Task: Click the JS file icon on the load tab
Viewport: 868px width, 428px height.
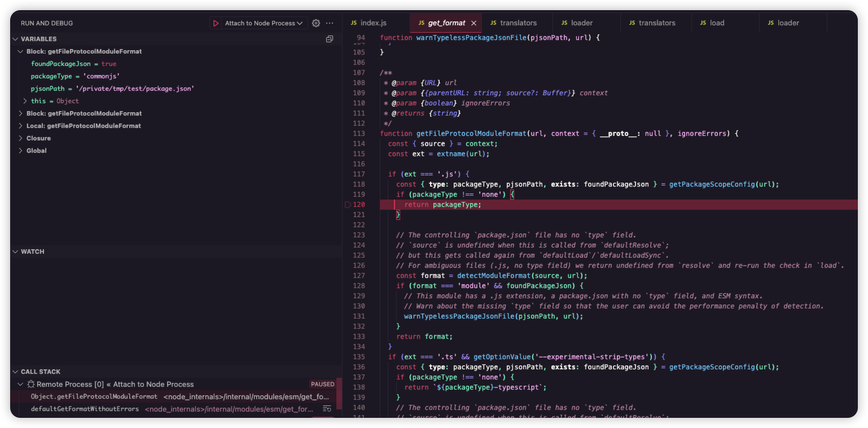Action: 703,23
